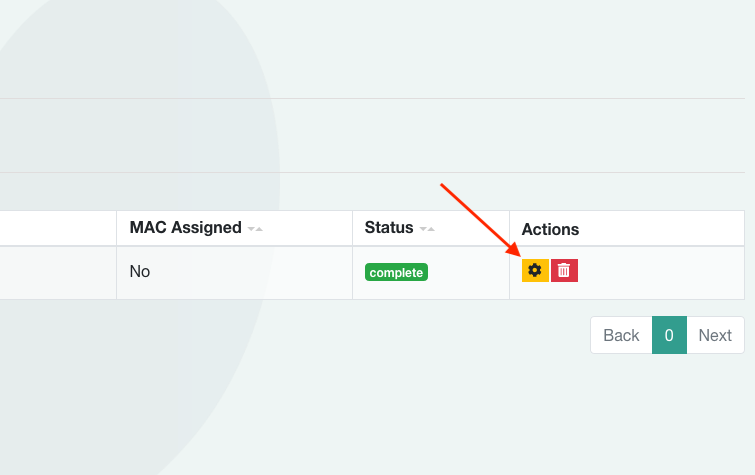
Task: Click the up sort arrow beside Status
Action: (431, 229)
